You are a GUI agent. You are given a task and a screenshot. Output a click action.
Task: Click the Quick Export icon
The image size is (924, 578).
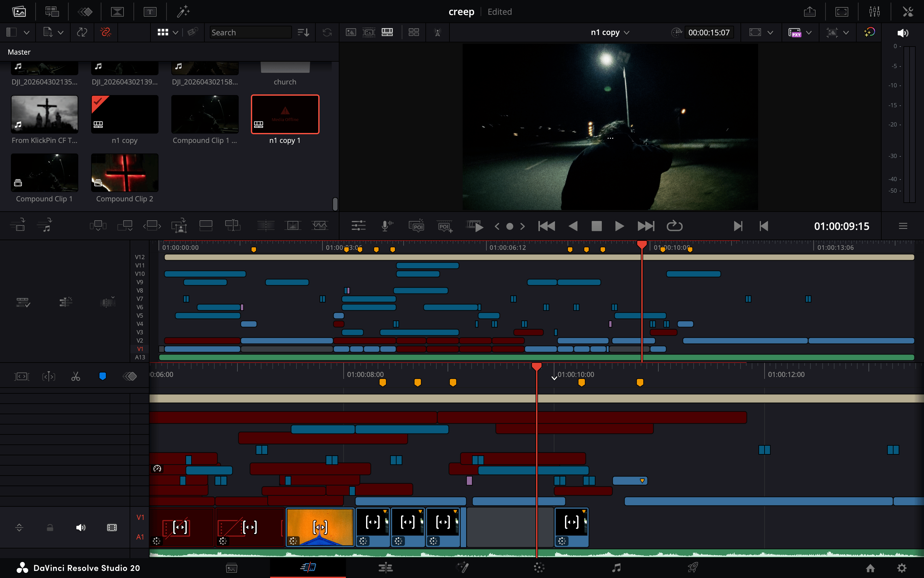(809, 12)
